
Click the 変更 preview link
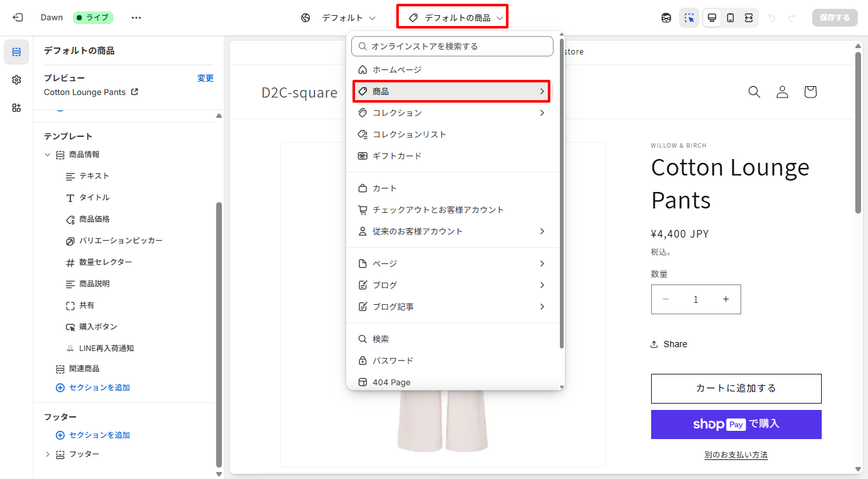[205, 78]
